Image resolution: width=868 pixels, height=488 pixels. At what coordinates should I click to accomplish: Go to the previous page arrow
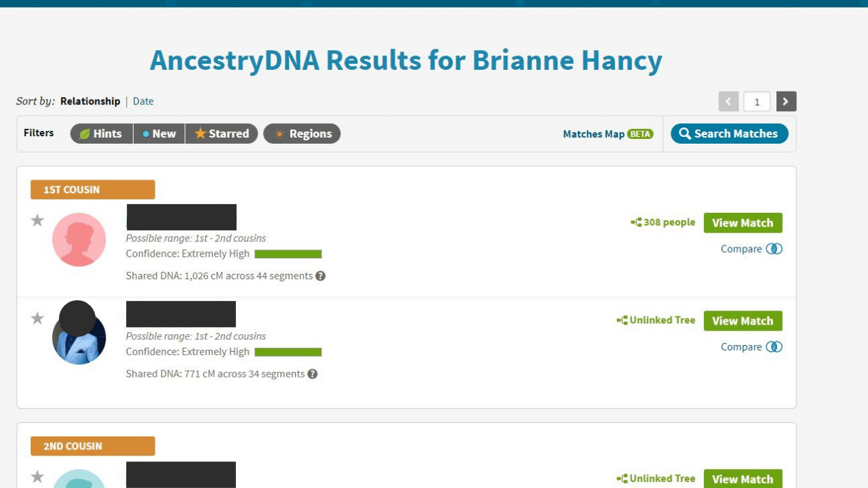728,102
